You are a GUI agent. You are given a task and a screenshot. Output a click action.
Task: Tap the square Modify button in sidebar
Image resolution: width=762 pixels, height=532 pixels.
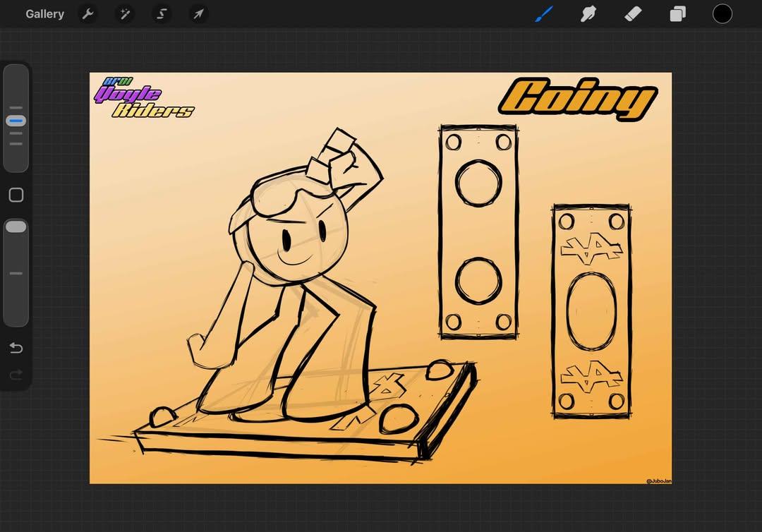16,195
